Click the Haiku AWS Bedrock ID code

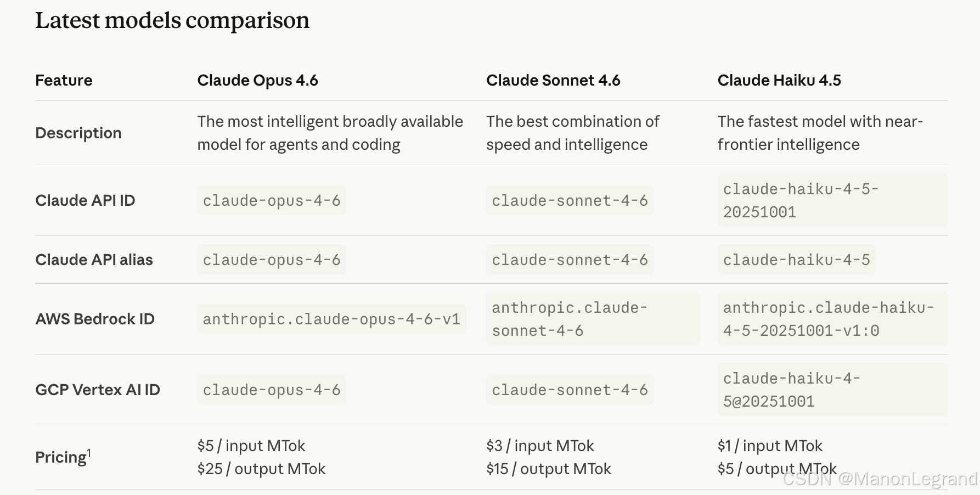coord(828,319)
